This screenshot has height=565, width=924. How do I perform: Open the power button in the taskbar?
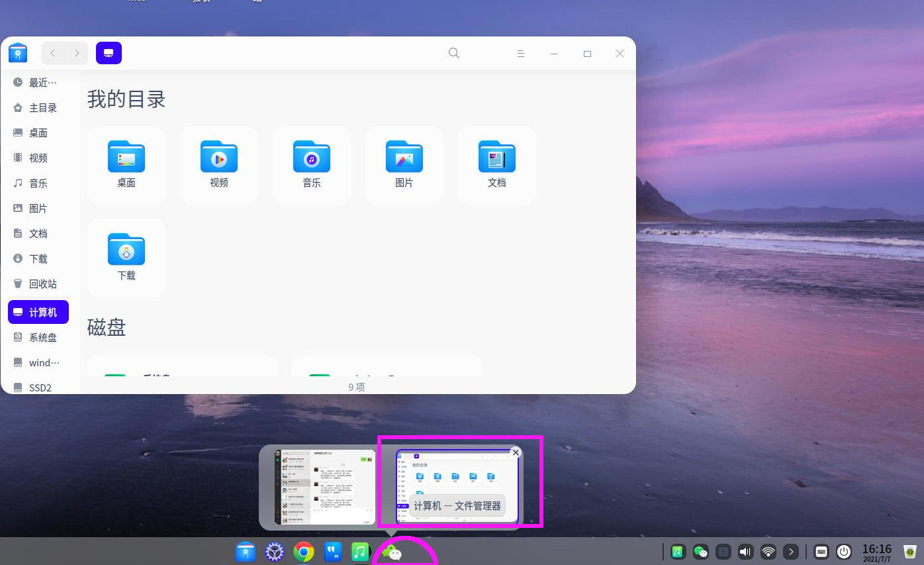(x=844, y=551)
